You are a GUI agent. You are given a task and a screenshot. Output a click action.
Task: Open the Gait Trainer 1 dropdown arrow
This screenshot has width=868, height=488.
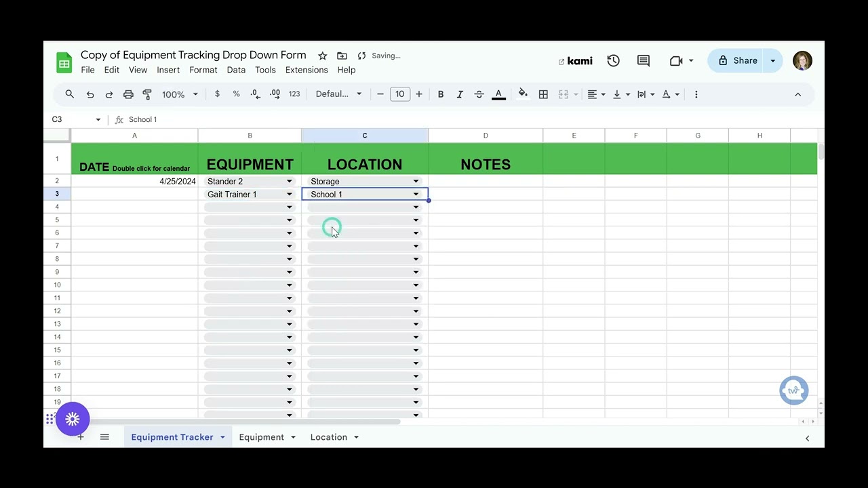pyautogui.click(x=289, y=195)
